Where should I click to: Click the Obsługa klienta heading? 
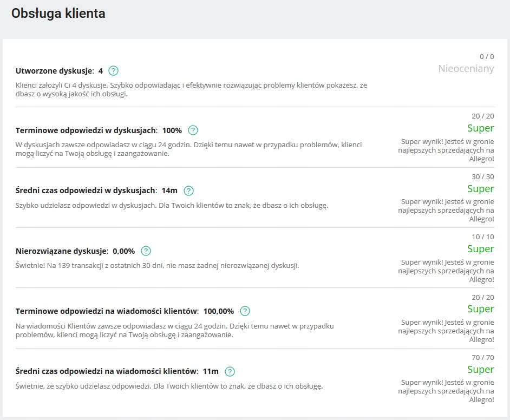click(x=58, y=14)
